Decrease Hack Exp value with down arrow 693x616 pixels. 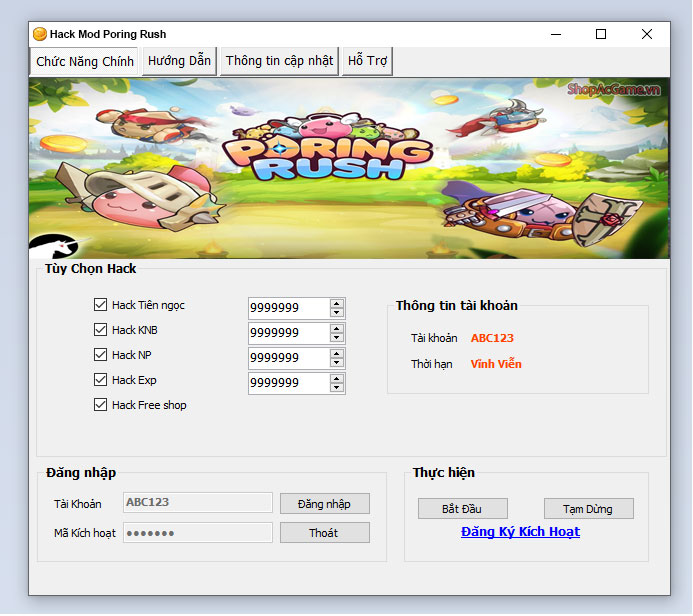coord(337,388)
